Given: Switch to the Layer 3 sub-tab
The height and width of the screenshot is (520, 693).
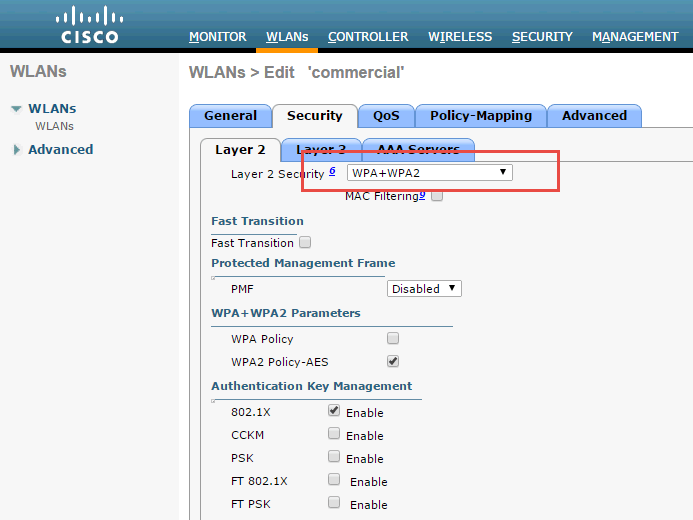Looking at the screenshot, I should [x=321, y=150].
